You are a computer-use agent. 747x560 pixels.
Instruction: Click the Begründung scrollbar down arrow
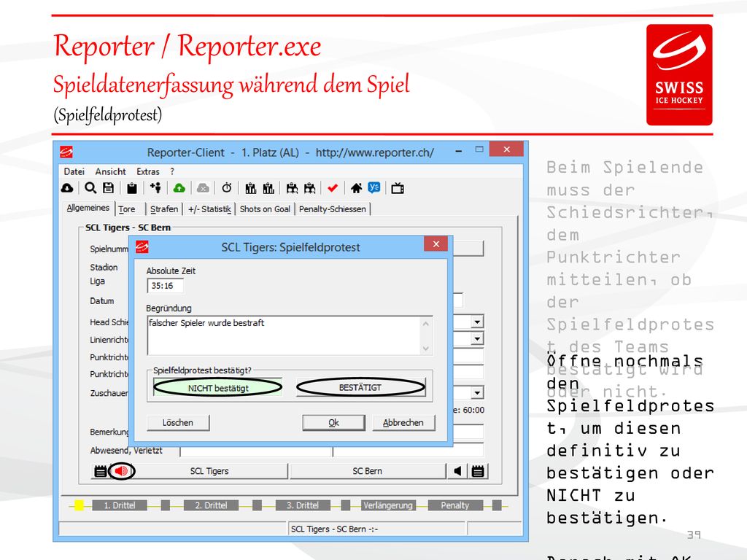tap(425, 349)
